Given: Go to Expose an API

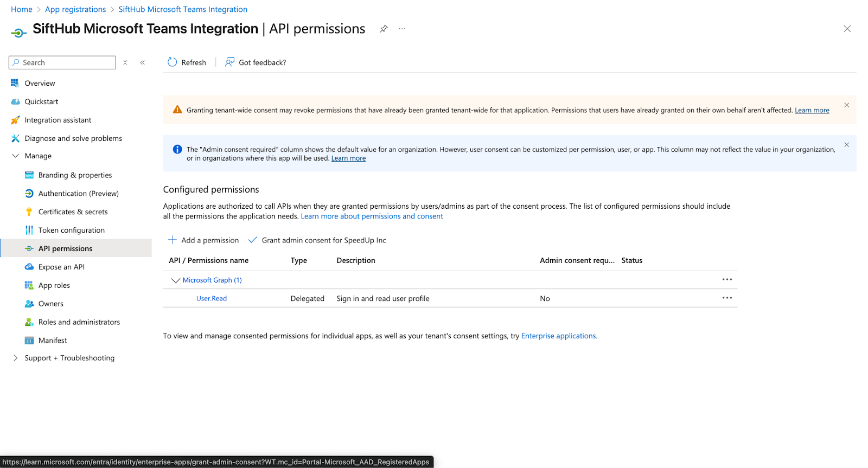Looking at the screenshot, I should 61,267.
